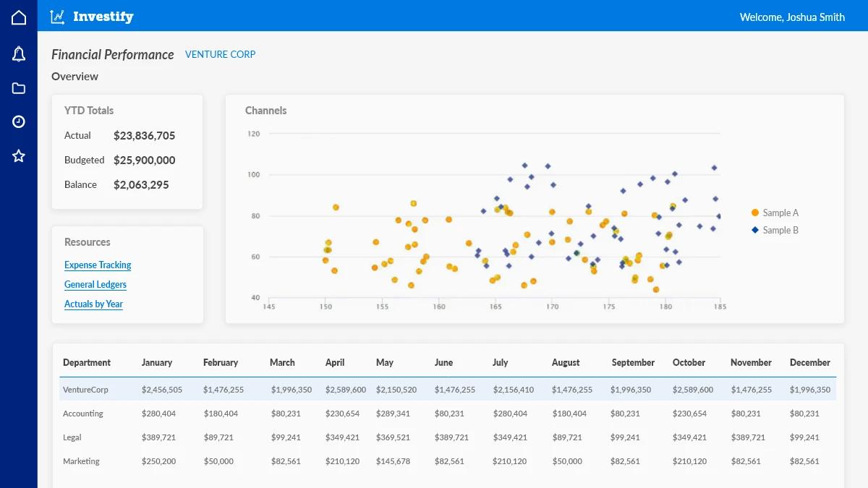Open the Expense Tracking link
Screen dimensions: 868x488
click(x=98, y=265)
